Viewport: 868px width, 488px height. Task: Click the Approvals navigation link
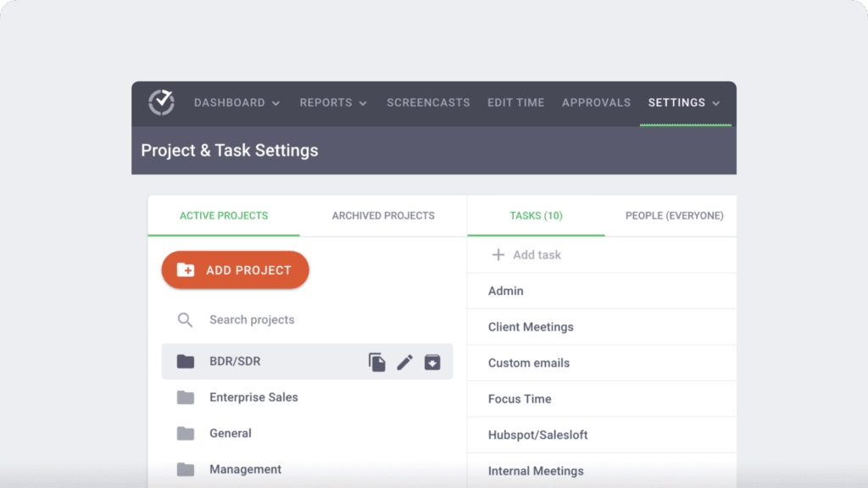[596, 103]
